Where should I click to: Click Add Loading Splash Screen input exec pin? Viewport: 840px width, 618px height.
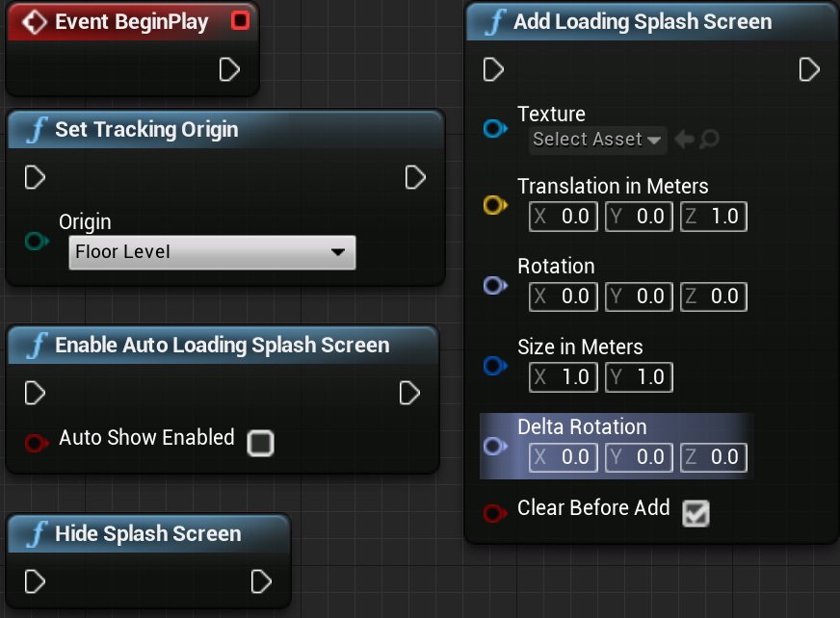pyautogui.click(x=493, y=69)
